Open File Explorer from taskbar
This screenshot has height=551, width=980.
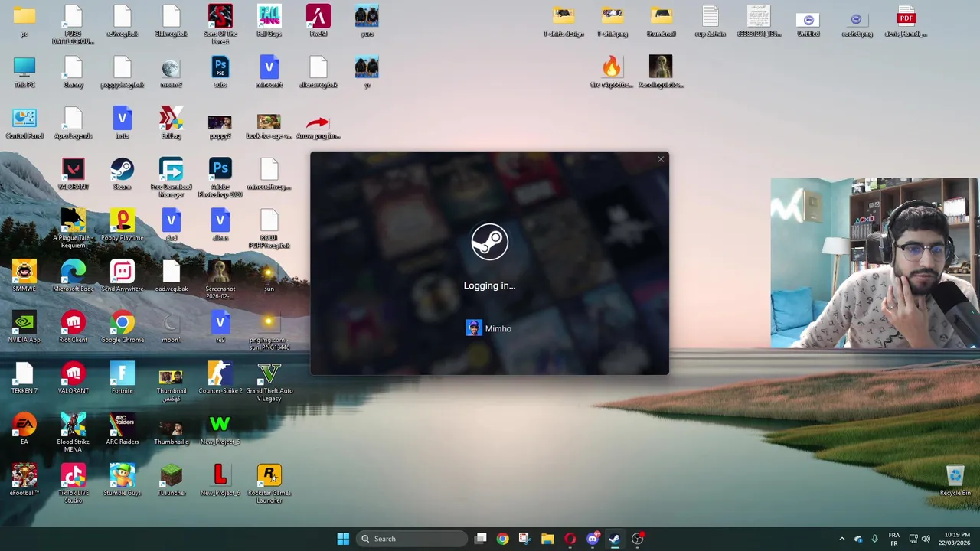(x=547, y=539)
